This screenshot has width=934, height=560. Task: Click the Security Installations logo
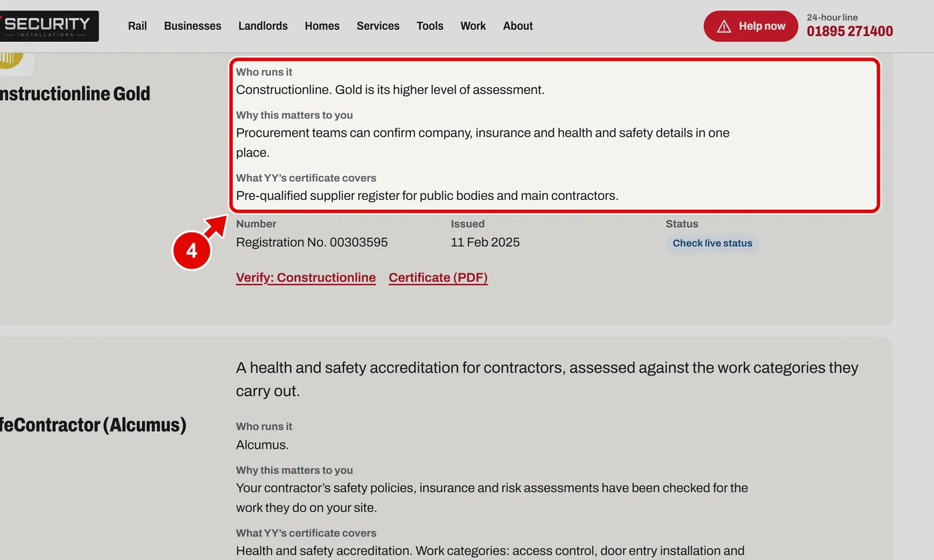(49, 26)
